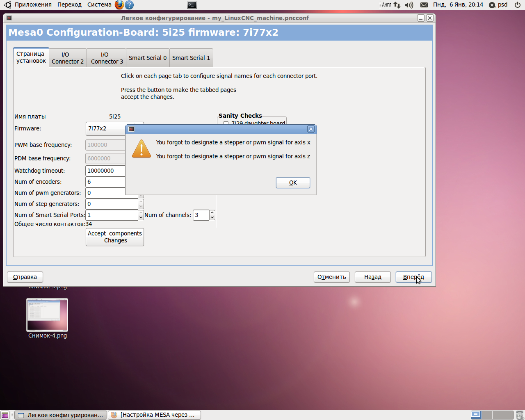Image resolution: width=525 pixels, height=420 pixels.
Task: Switch to the [Настройка MESA через ... taskbar window
Action: click(154, 415)
